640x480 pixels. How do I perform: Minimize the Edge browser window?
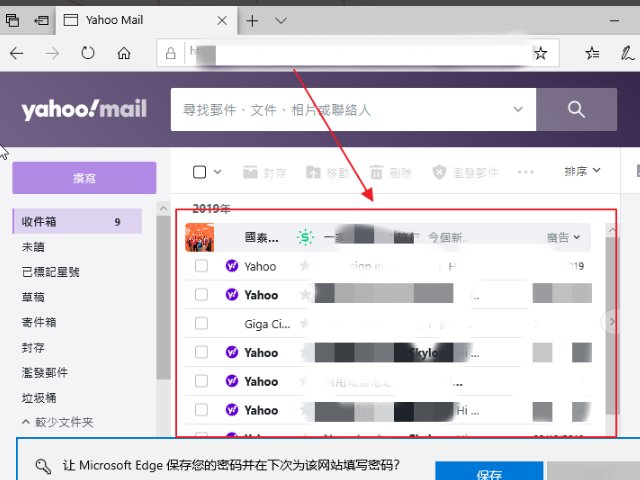[x=614, y=20]
